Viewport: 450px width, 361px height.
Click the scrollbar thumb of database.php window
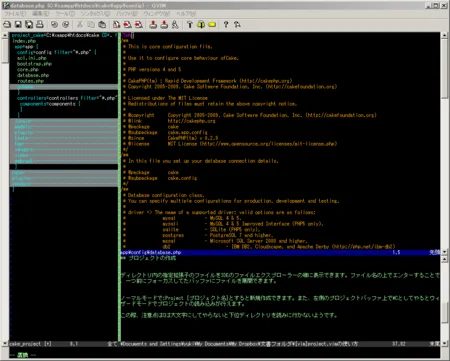coord(444,68)
